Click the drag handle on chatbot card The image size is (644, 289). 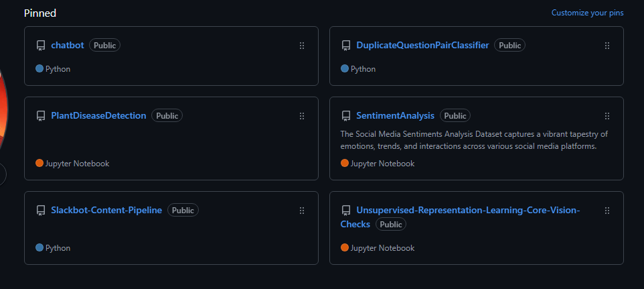pos(302,46)
